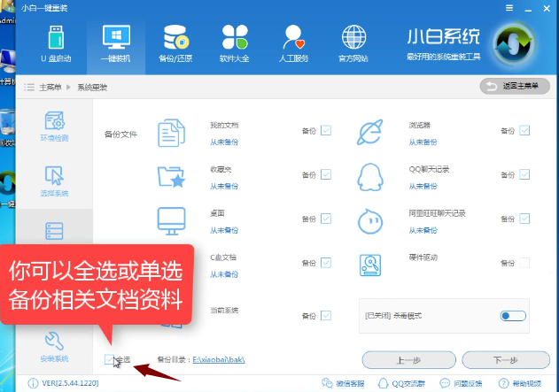Image resolution: width=559 pixels, height=392 pixels.
Task: Click the 收藏夹 folder star icon
Action: coord(170,177)
